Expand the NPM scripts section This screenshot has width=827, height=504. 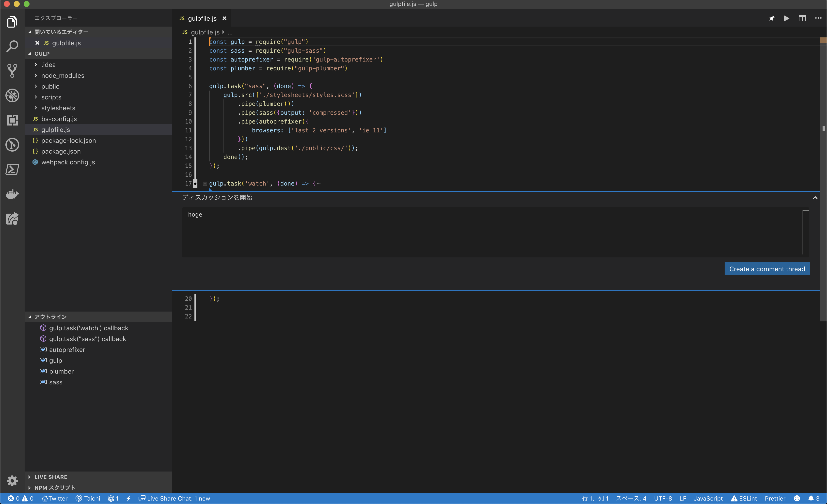98,488
